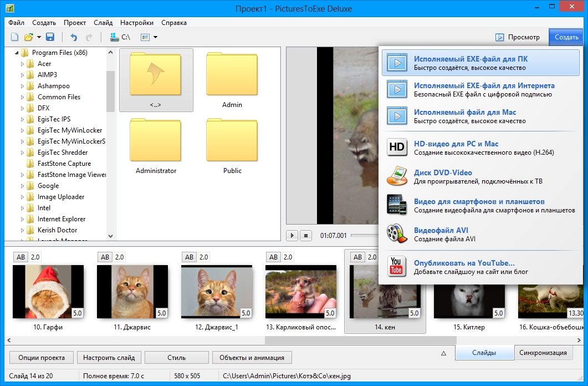Click the play button under preview
588x386 pixels.
pyautogui.click(x=292, y=236)
